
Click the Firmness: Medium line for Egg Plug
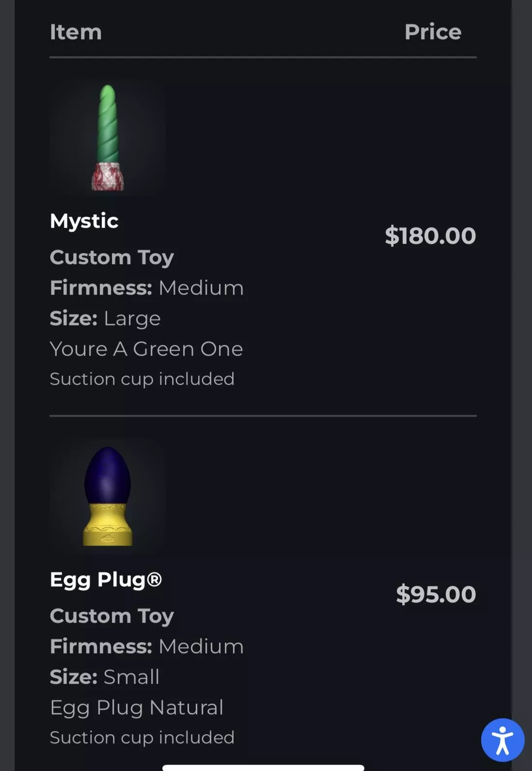tap(146, 646)
